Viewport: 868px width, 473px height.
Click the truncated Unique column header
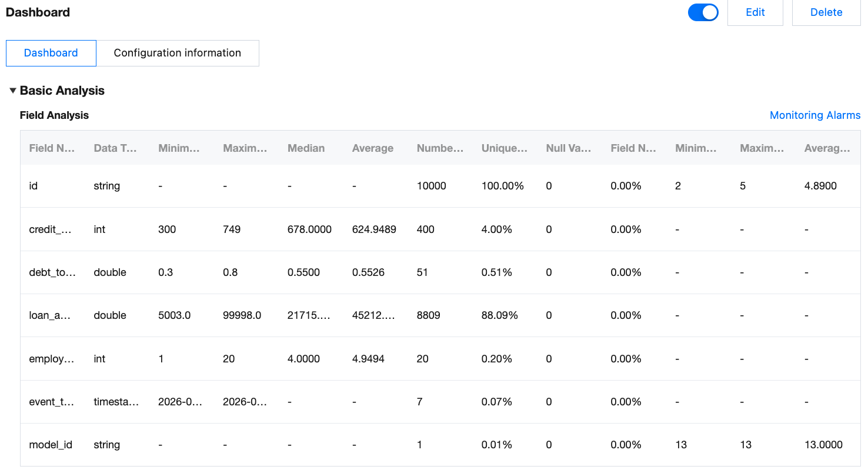(x=504, y=148)
